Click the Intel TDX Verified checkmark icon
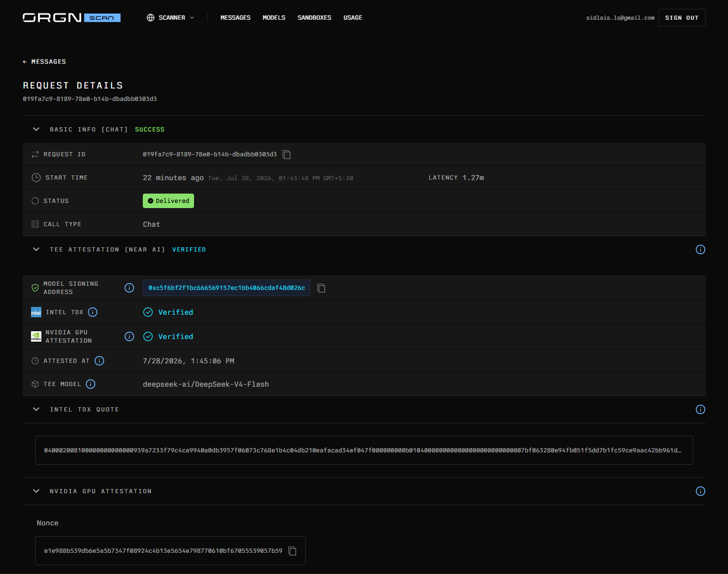Viewport: 728px width, 574px height. pyautogui.click(x=148, y=312)
